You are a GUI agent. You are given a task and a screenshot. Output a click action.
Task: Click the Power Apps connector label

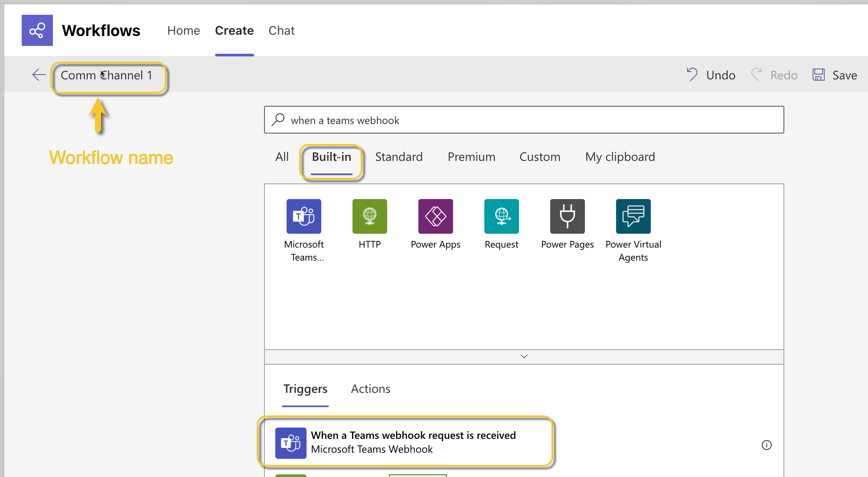(x=436, y=245)
